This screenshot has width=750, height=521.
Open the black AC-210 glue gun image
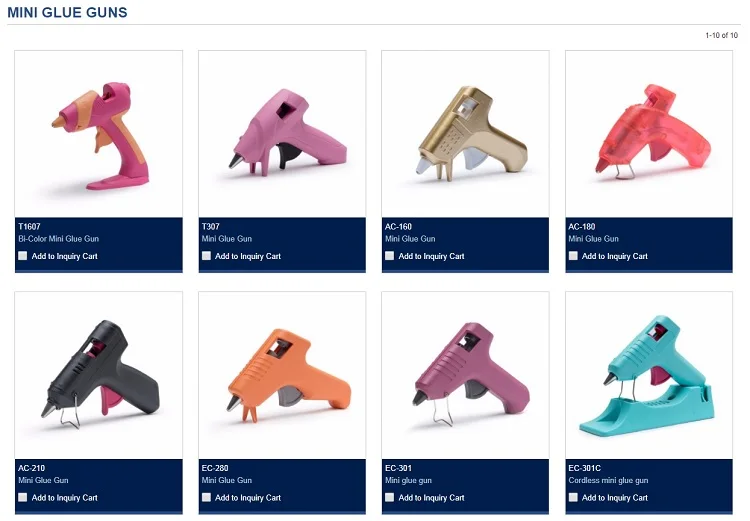[99, 376]
